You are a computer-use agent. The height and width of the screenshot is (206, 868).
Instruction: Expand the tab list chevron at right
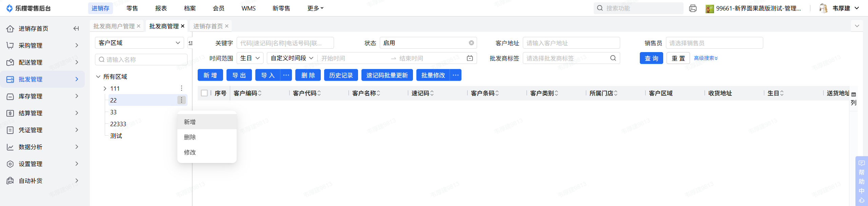click(857, 26)
